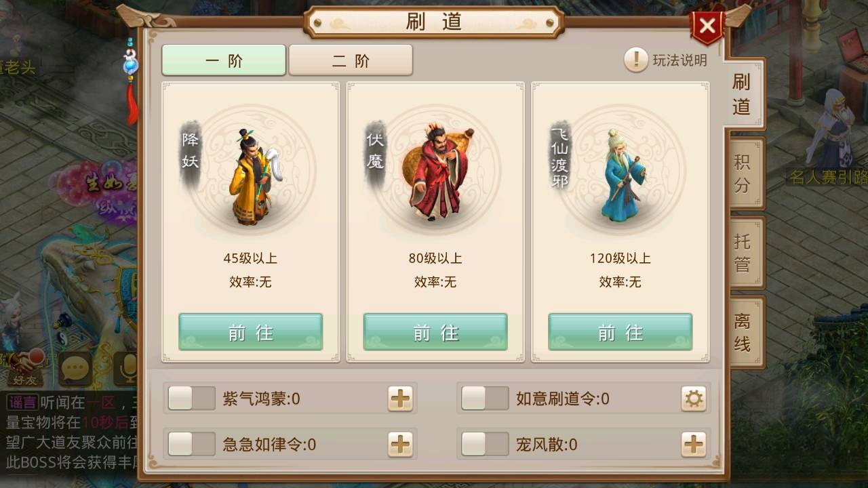The width and height of the screenshot is (868, 488).
Task: Click 前往 under 伏魔 quest
Action: pos(435,332)
